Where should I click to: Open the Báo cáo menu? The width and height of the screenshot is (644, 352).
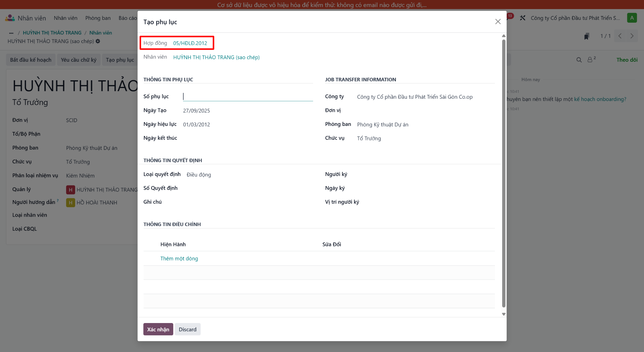coord(128,18)
